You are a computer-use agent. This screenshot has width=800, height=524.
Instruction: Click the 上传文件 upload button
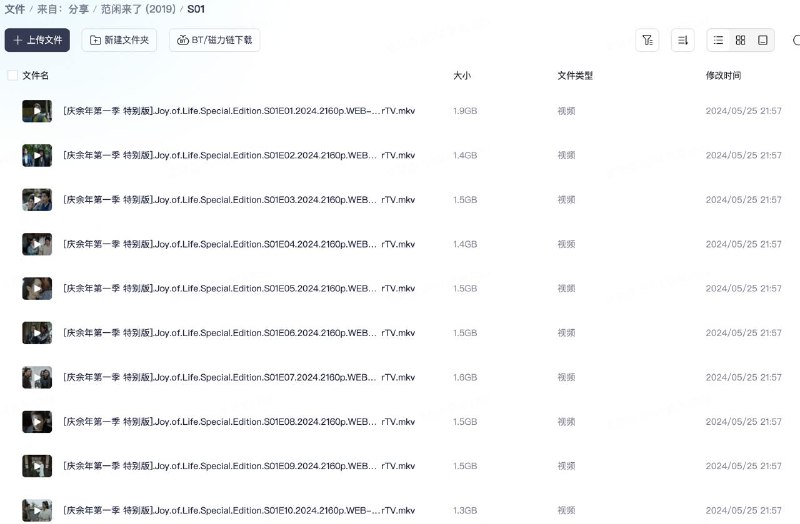point(37,40)
